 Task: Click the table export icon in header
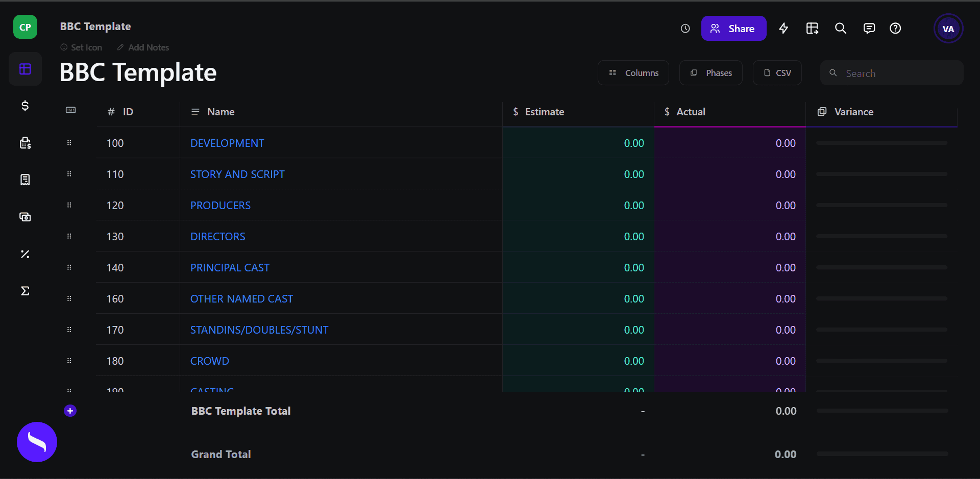click(812, 29)
